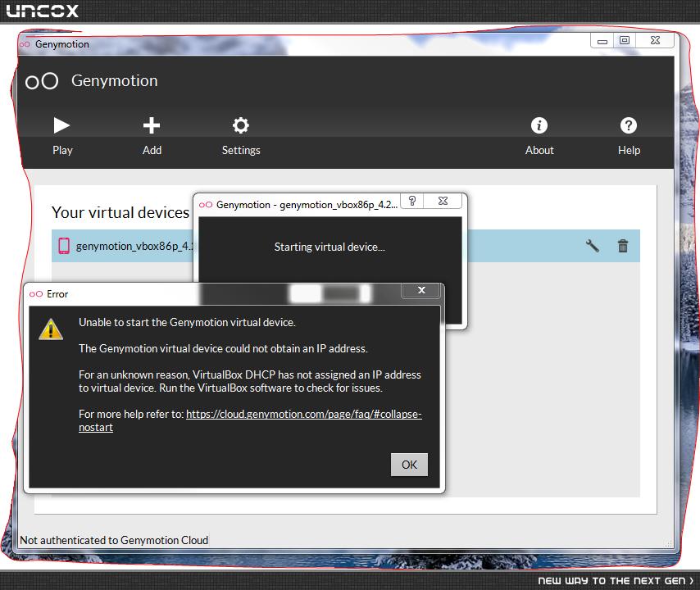
Task: Click the 'Your virtual devices' heading
Action: 120,212
